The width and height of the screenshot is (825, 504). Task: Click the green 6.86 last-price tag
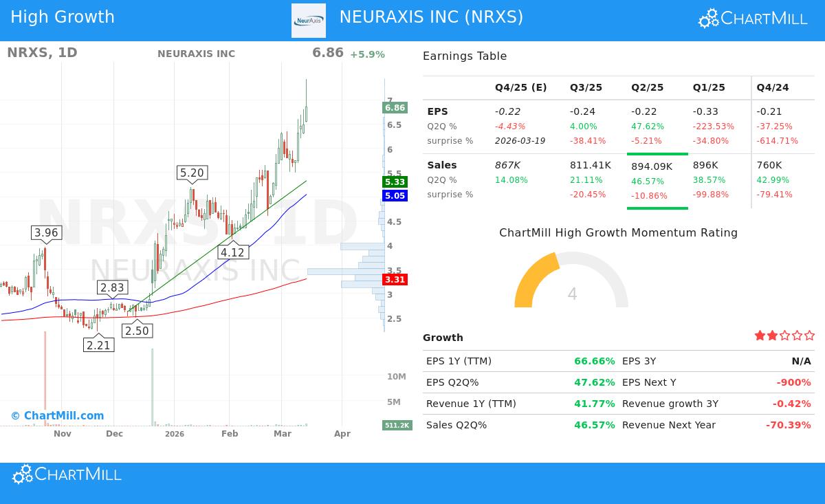point(395,107)
